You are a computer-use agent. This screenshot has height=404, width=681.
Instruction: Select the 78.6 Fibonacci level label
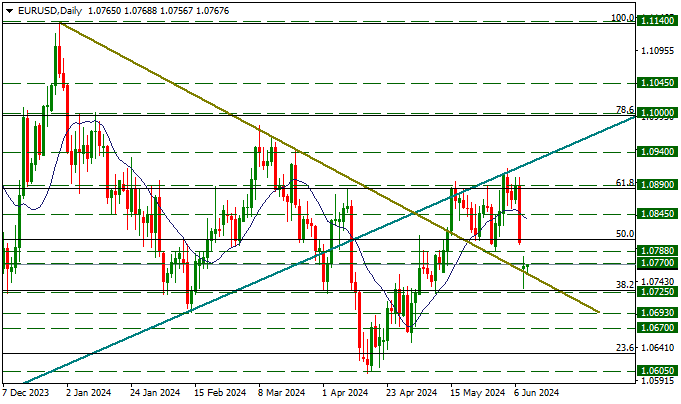625,109
